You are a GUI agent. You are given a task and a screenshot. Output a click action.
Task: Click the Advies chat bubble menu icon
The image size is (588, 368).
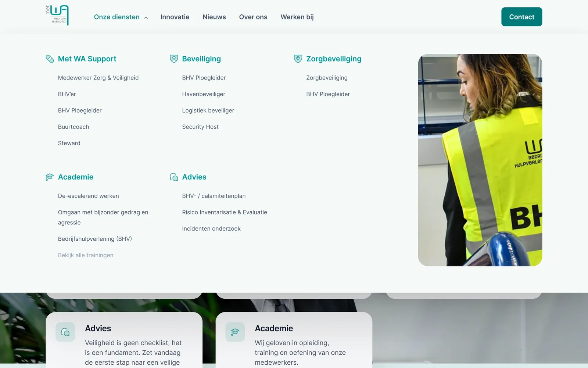(174, 177)
